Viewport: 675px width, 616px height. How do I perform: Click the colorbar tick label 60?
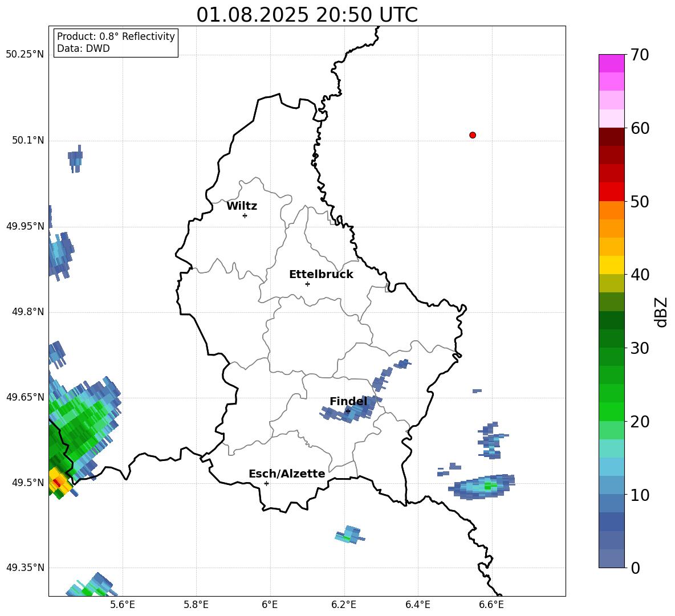[x=640, y=128]
